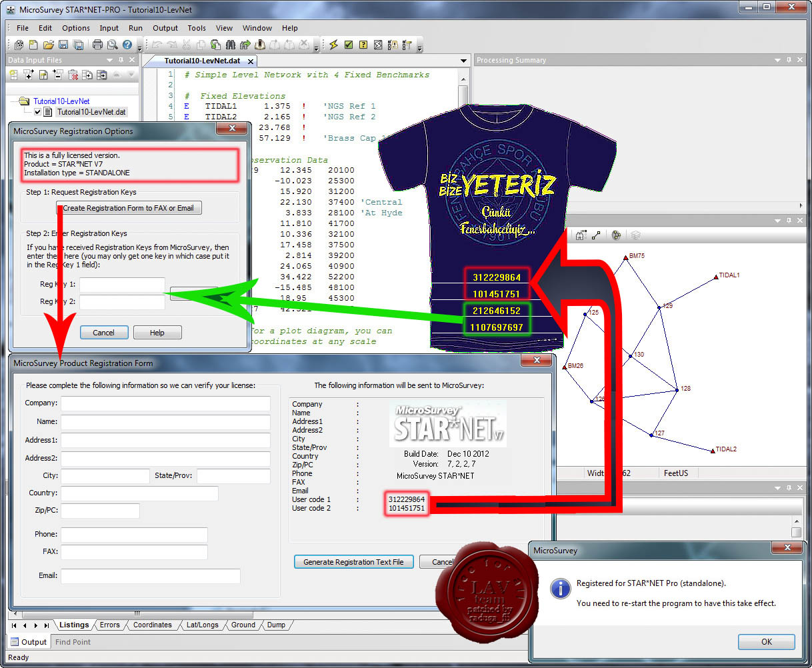Click the save all toolbar icon
This screenshot has width=812, height=668.
point(79,45)
